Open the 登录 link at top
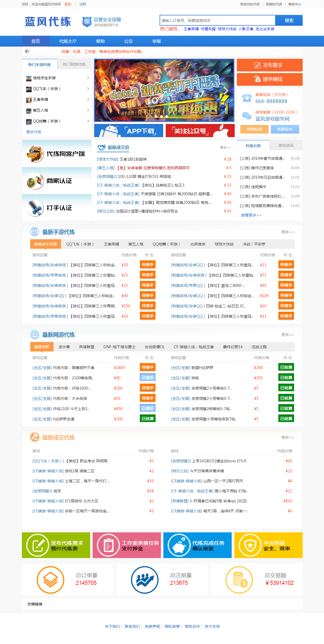 (x=68, y=4)
